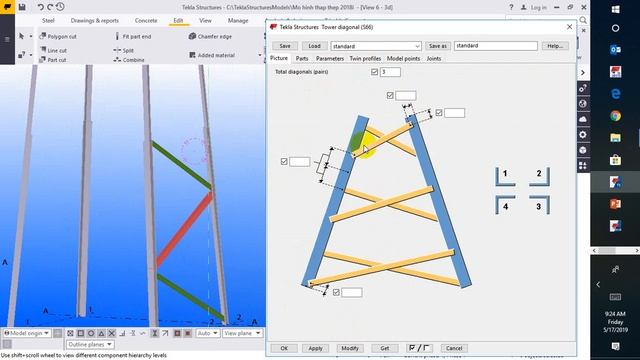Select the Part cut tool
The width and height of the screenshot is (640, 360).
point(53,60)
